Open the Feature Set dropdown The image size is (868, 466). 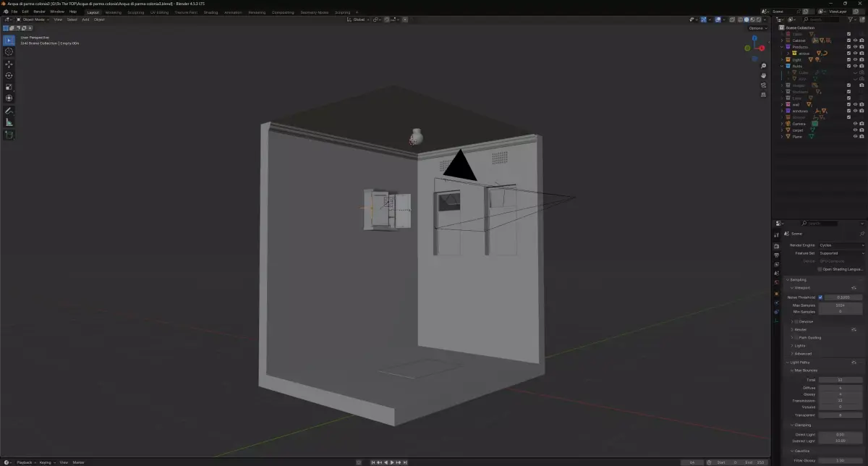point(842,253)
